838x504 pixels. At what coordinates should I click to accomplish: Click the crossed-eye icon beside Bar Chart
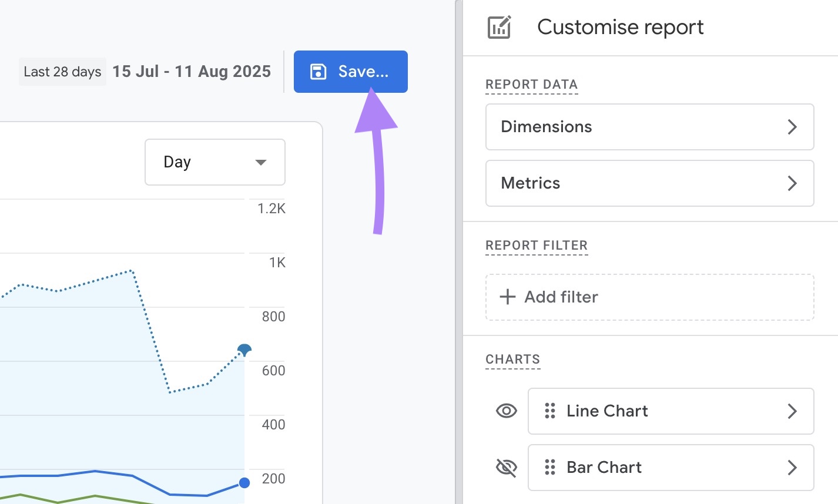pyautogui.click(x=505, y=468)
